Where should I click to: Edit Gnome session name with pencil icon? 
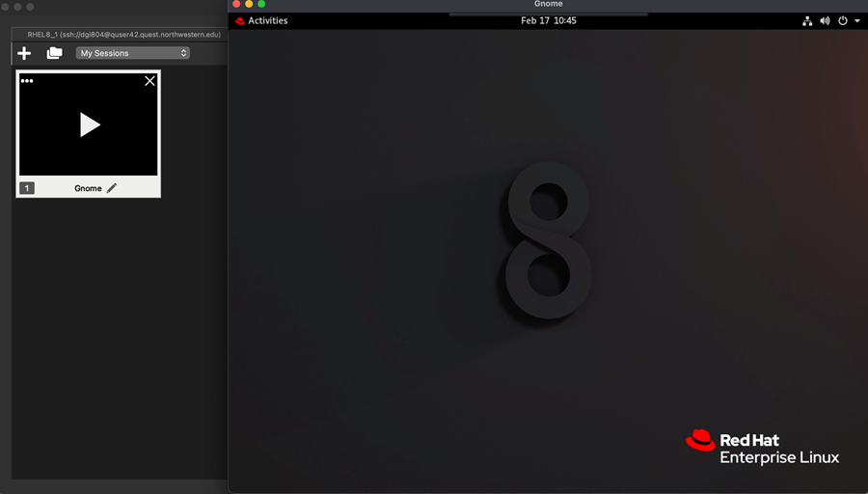[x=112, y=188]
